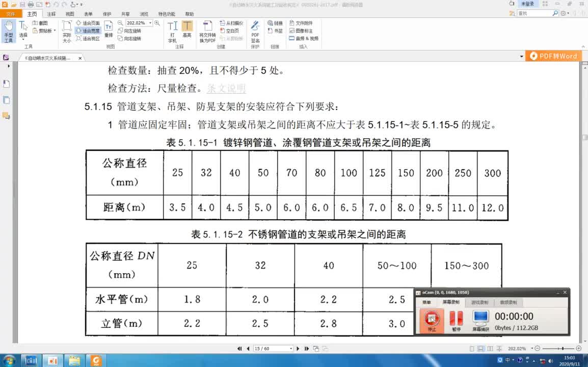
Task: Open the Help (帮助) ribbon tab
Action: (x=190, y=14)
